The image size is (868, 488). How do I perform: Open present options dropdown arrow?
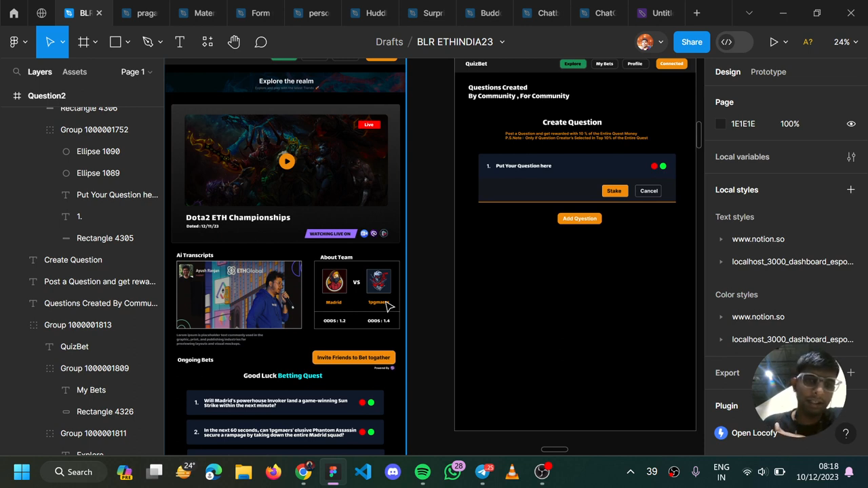tap(785, 42)
